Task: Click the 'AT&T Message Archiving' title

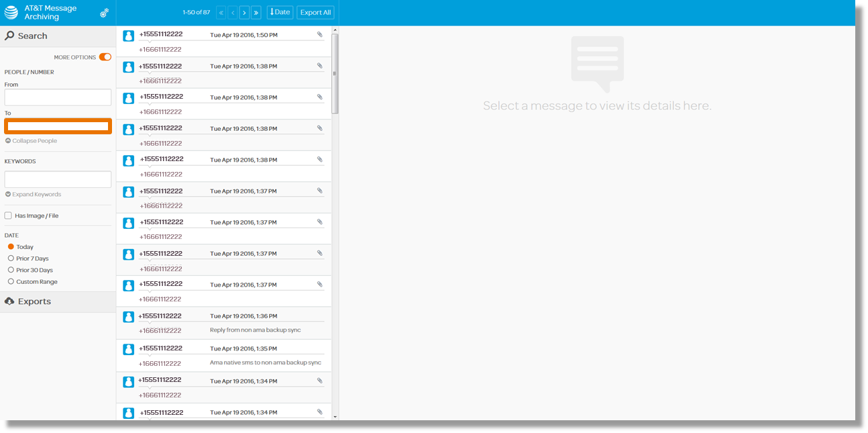Action: click(x=50, y=13)
